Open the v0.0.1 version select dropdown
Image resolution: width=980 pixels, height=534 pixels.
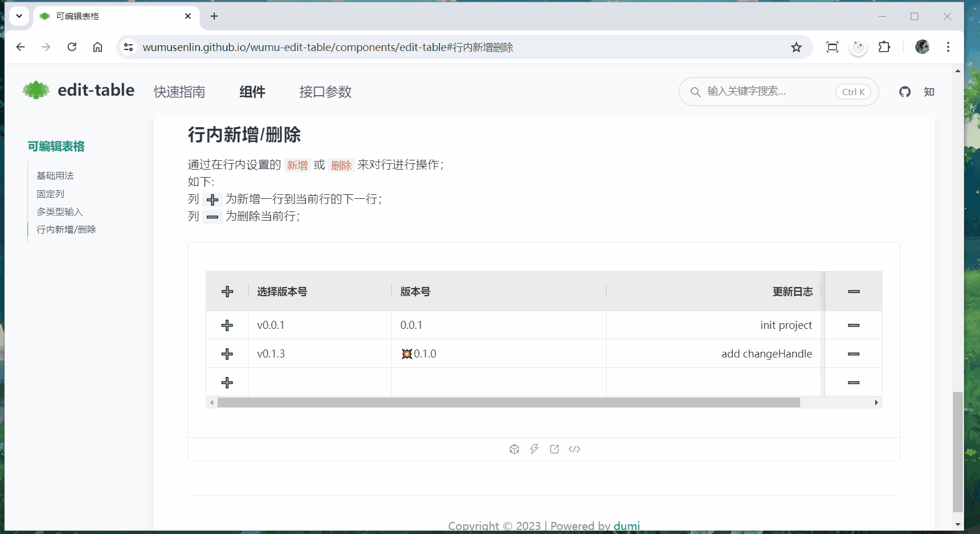coord(318,325)
